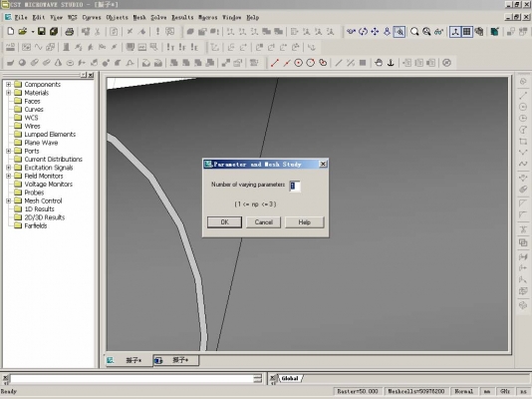Image resolution: width=532 pixels, height=399 pixels.
Task: Click the Print icon in toolbar
Action: (x=70, y=32)
